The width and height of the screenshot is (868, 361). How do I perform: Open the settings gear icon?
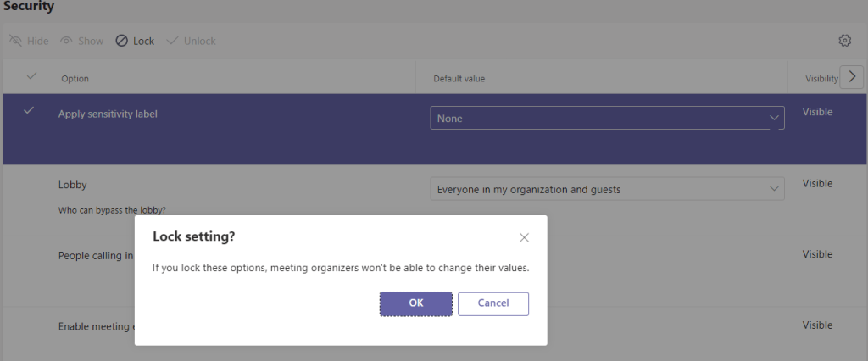coord(844,41)
